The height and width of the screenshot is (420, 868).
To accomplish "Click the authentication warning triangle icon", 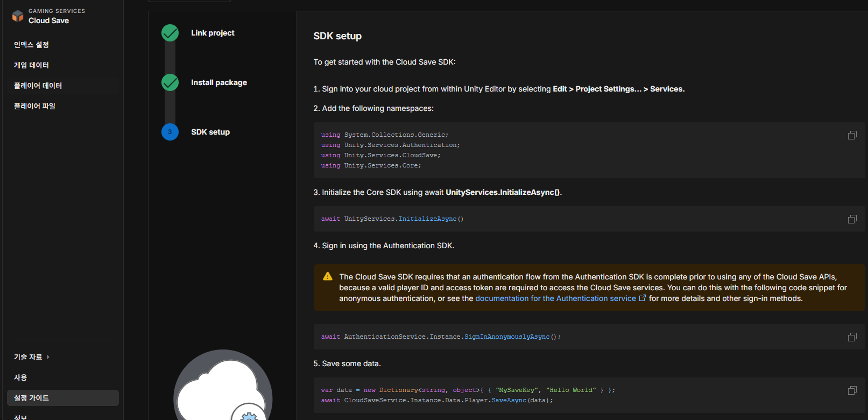I will (328, 277).
